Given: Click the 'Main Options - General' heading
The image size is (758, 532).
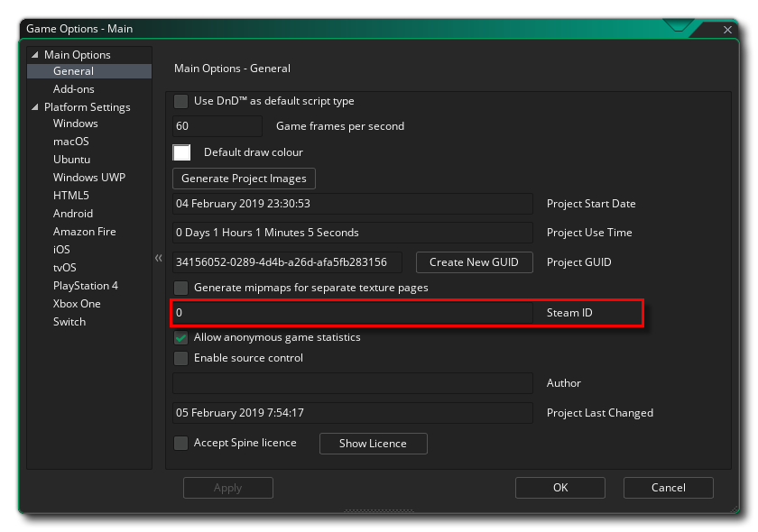Looking at the screenshot, I should [x=232, y=69].
